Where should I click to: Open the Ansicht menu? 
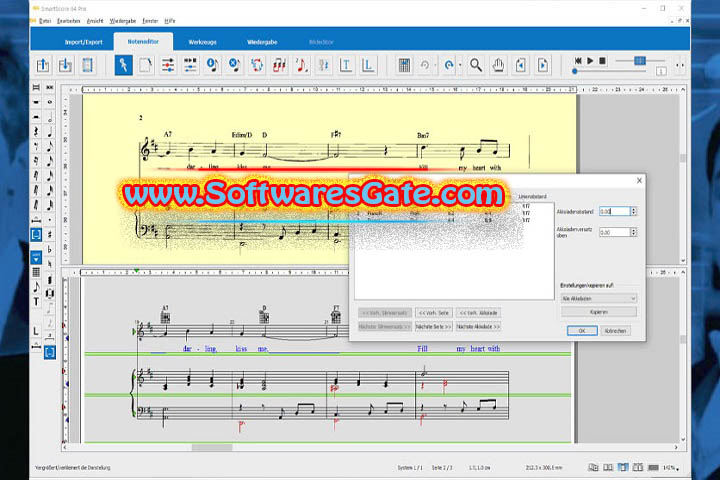click(x=95, y=21)
